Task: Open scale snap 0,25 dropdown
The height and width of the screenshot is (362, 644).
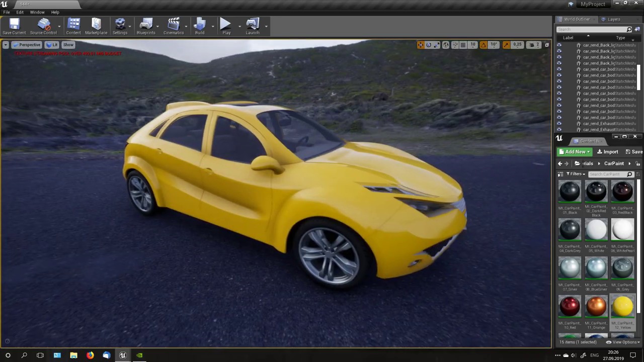Action: (x=517, y=45)
